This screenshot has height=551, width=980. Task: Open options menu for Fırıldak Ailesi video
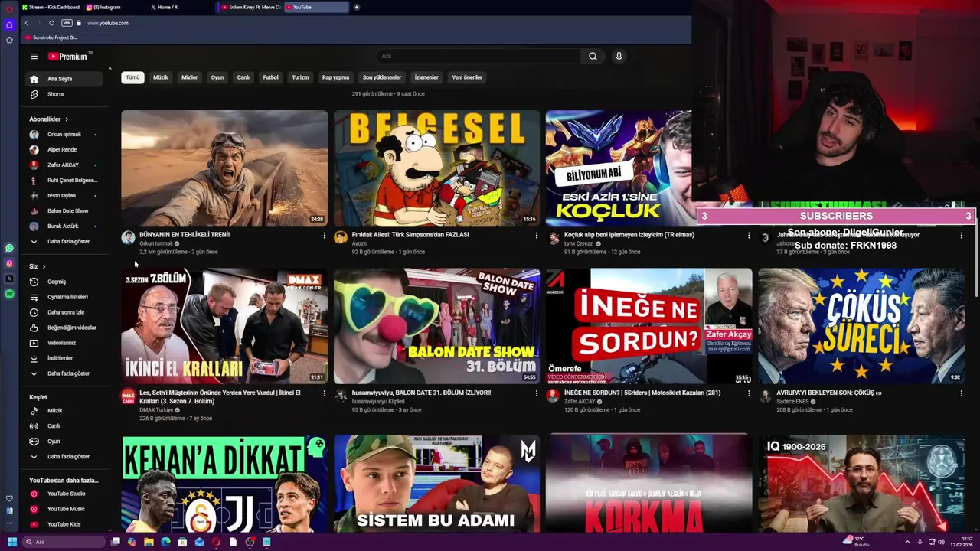tap(536, 236)
